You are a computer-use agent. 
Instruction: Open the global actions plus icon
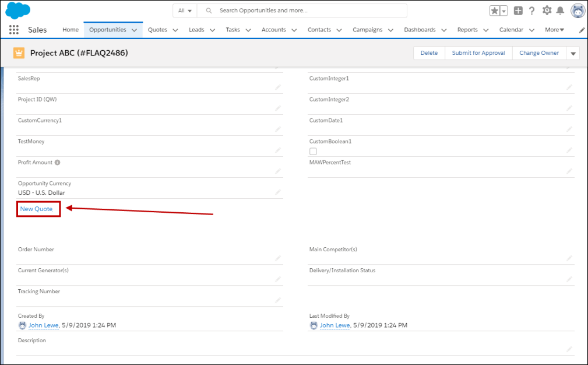[518, 11]
